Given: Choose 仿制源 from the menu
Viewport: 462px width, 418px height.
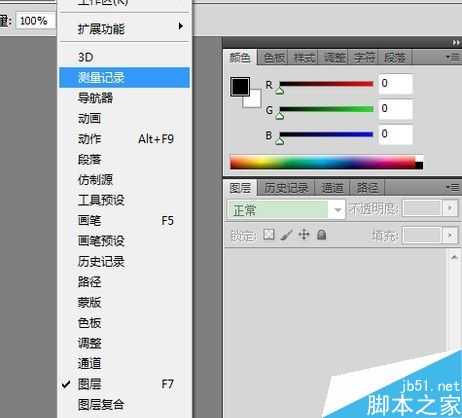Looking at the screenshot, I should click(x=125, y=180).
